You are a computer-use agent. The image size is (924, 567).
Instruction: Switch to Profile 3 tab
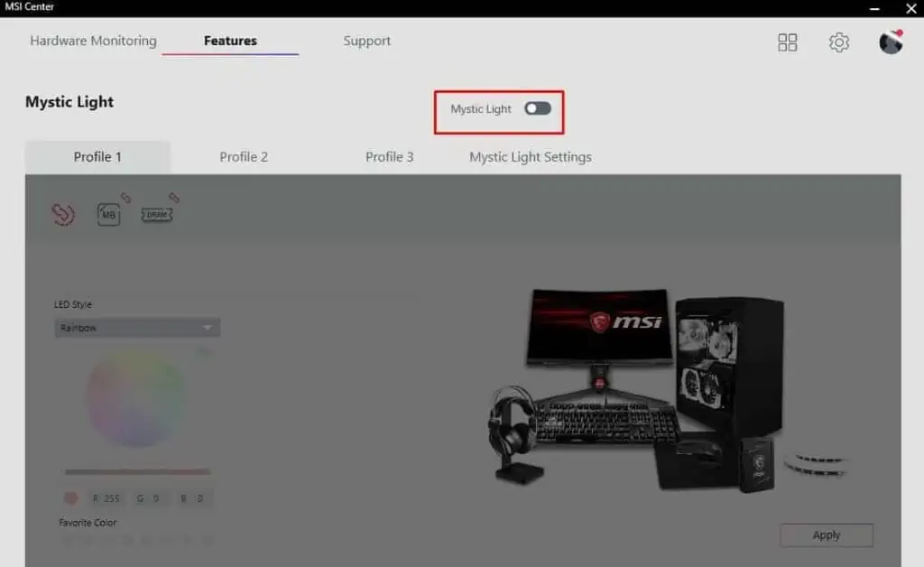click(390, 157)
